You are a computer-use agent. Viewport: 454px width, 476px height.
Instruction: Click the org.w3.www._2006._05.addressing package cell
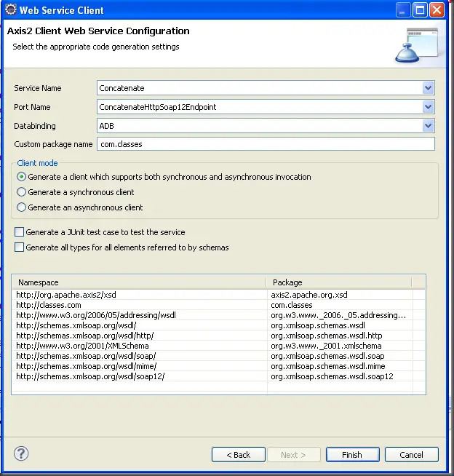click(338, 315)
